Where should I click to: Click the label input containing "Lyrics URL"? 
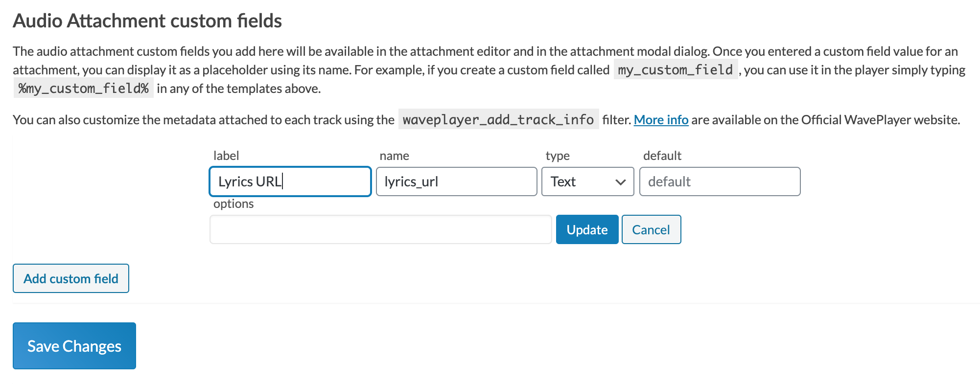[x=290, y=181]
